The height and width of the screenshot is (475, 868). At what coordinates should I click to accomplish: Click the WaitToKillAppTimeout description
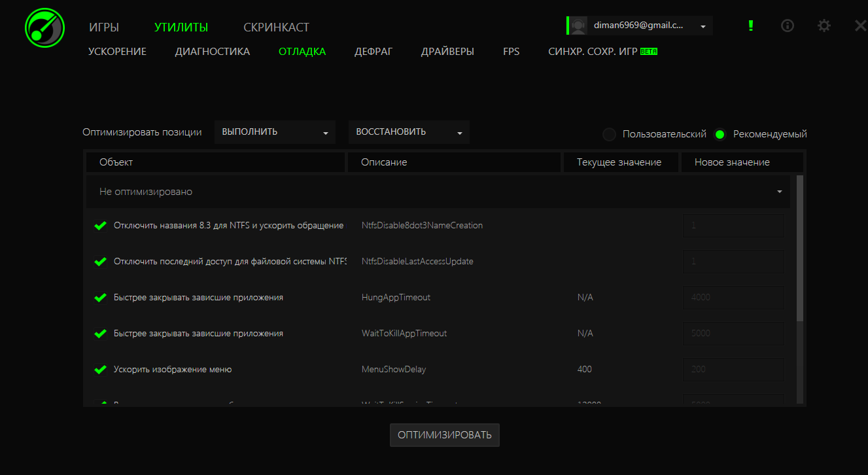404,334
